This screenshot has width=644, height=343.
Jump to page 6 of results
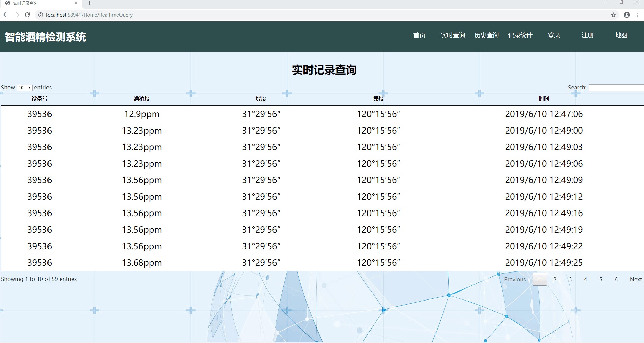point(616,279)
